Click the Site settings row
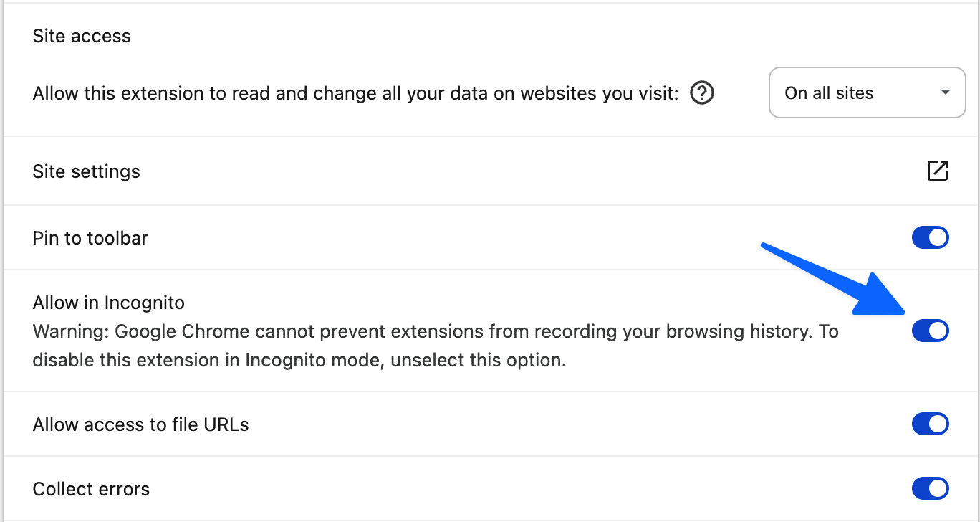The image size is (980, 522). 86,171
